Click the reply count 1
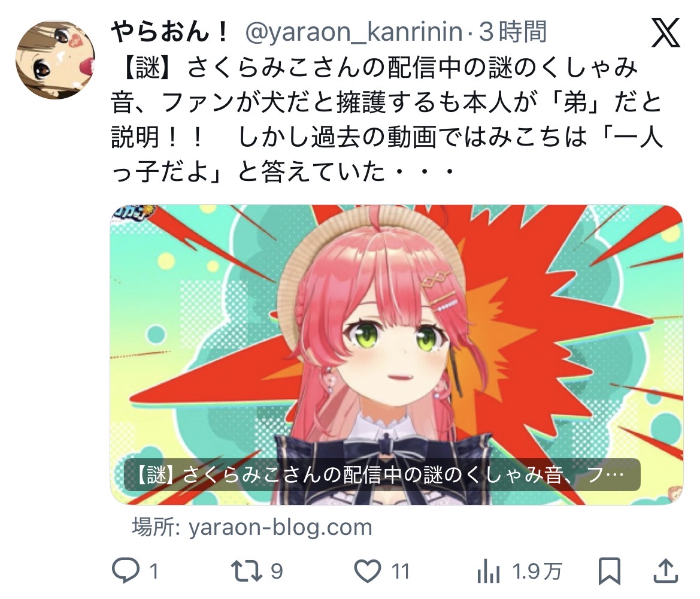Viewport: 700px width, 599px height. [153, 571]
